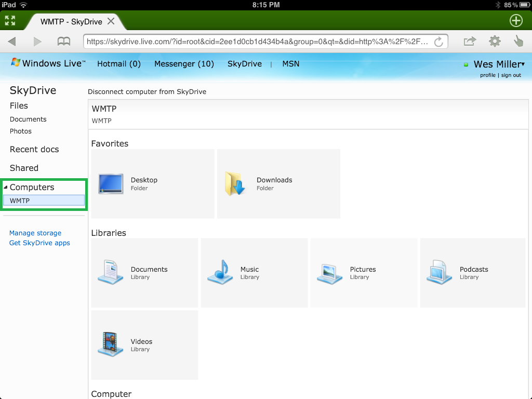Open Messenger (10) in header
This screenshot has width=532, height=399.
point(184,64)
